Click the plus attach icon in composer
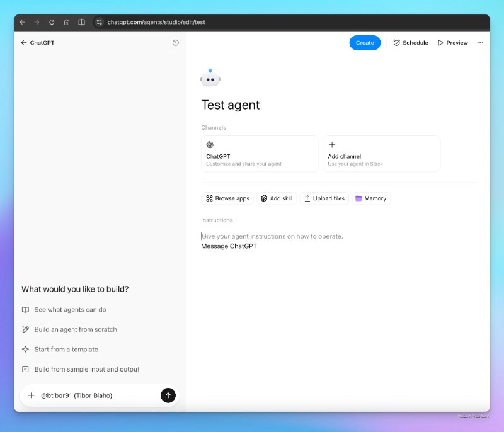The image size is (504, 432). [31, 395]
